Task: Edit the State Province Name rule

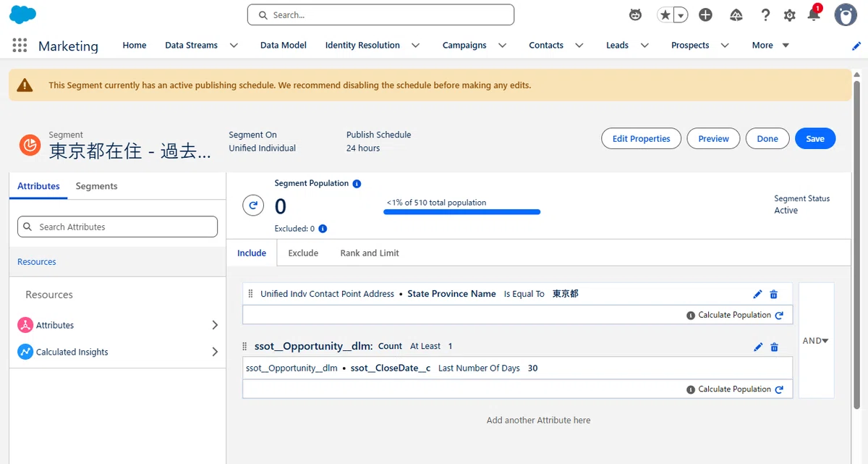Action: [x=757, y=294]
